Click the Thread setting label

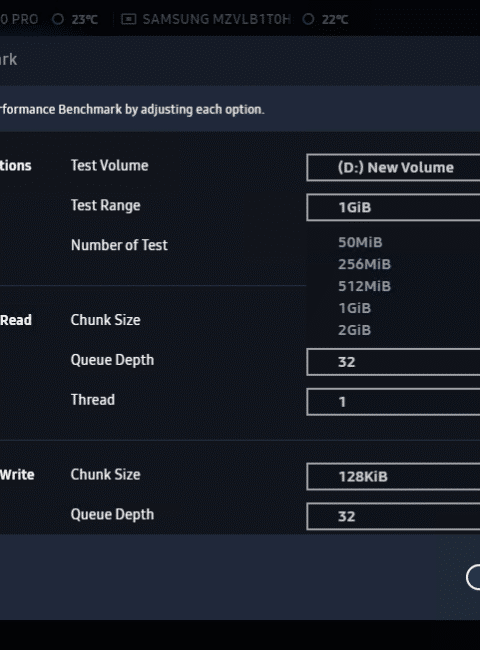pos(93,400)
